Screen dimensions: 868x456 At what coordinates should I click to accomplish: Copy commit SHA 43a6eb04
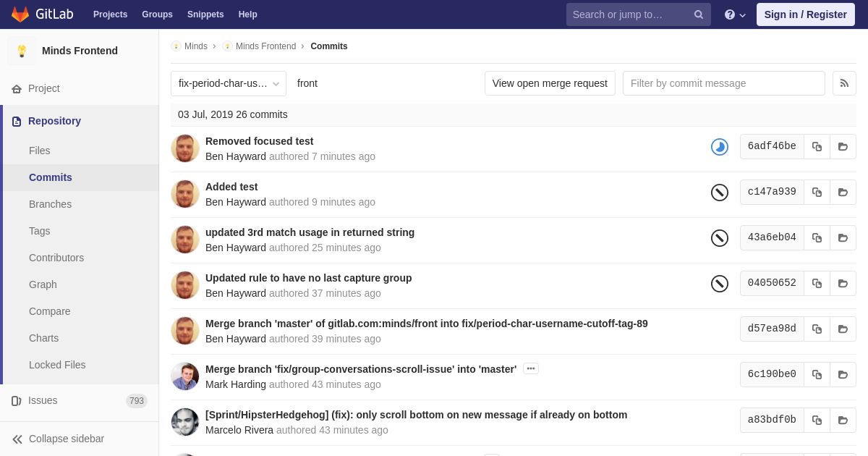(817, 237)
